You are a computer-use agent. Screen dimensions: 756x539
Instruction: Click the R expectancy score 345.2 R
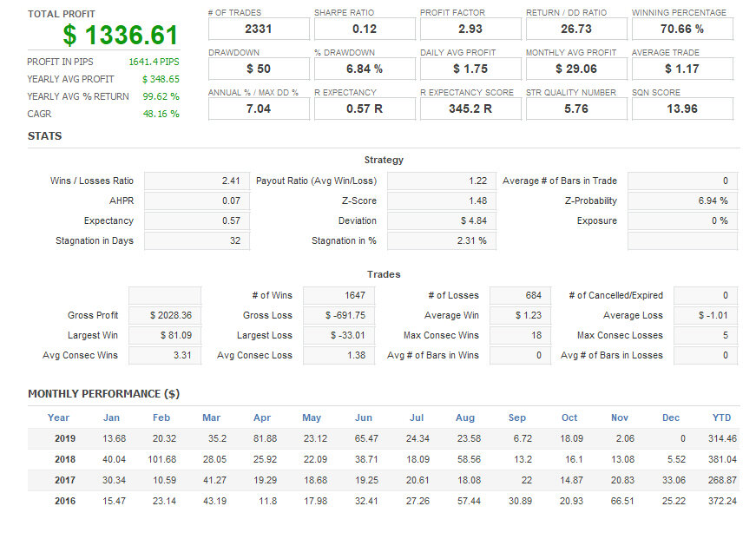470,109
